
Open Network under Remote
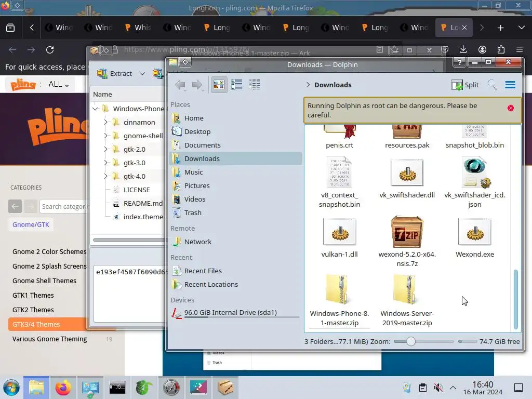[x=235, y=242]
